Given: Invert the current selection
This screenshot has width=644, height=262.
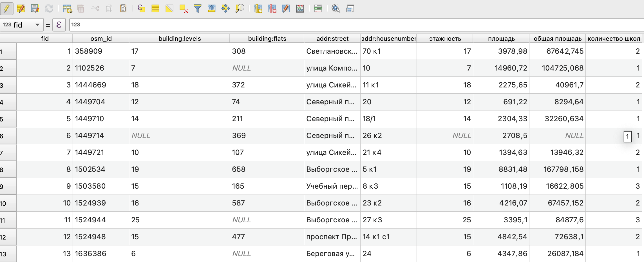Looking at the screenshot, I should pos(169,9).
